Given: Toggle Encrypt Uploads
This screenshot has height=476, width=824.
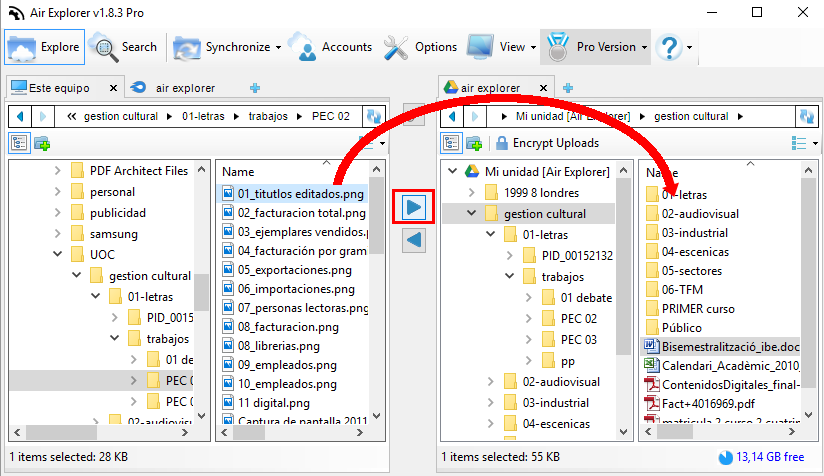Looking at the screenshot, I should 547,143.
